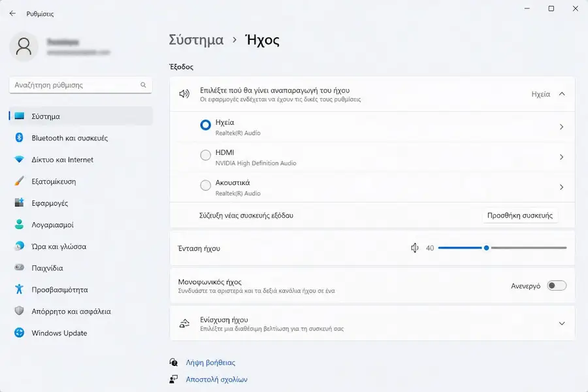Click the search magnifier icon
Screen dimensions: 588x392
pyautogui.click(x=143, y=85)
